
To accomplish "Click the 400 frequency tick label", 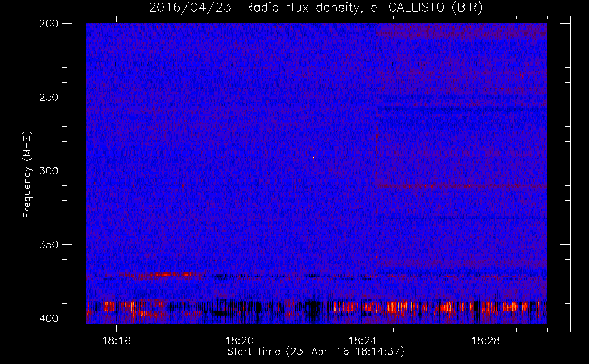I will [48, 318].
